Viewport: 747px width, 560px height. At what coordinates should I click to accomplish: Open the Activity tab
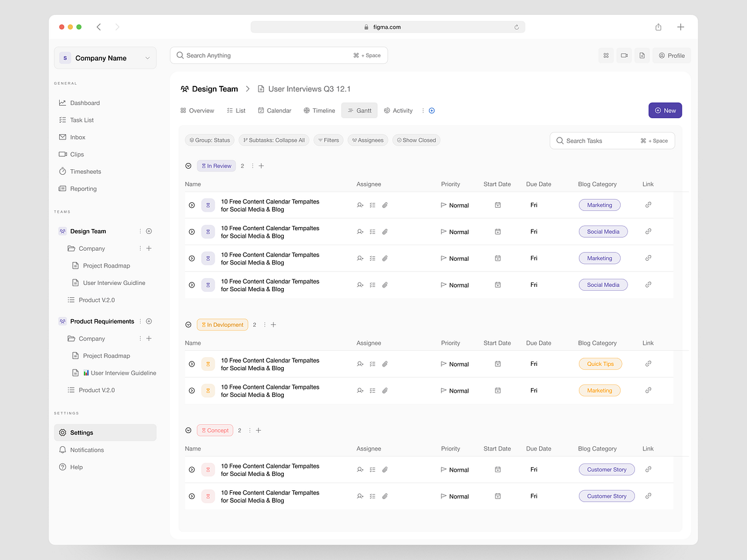(398, 110)
